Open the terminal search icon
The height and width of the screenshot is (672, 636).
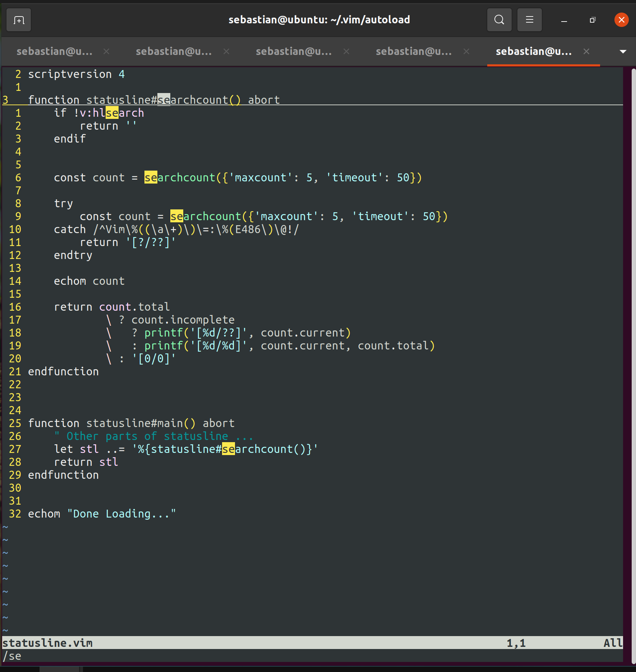point(499,20)
